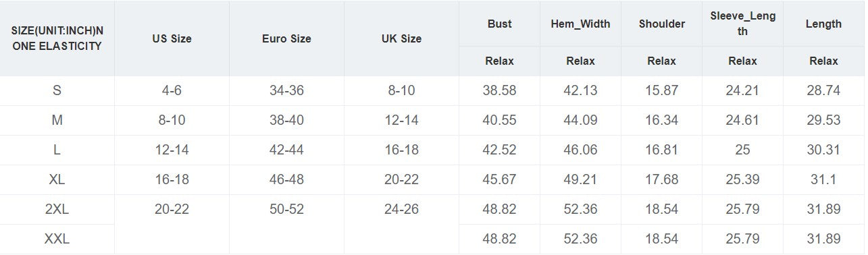
Task: Click length value 31.1
Action: coord(823,179)
